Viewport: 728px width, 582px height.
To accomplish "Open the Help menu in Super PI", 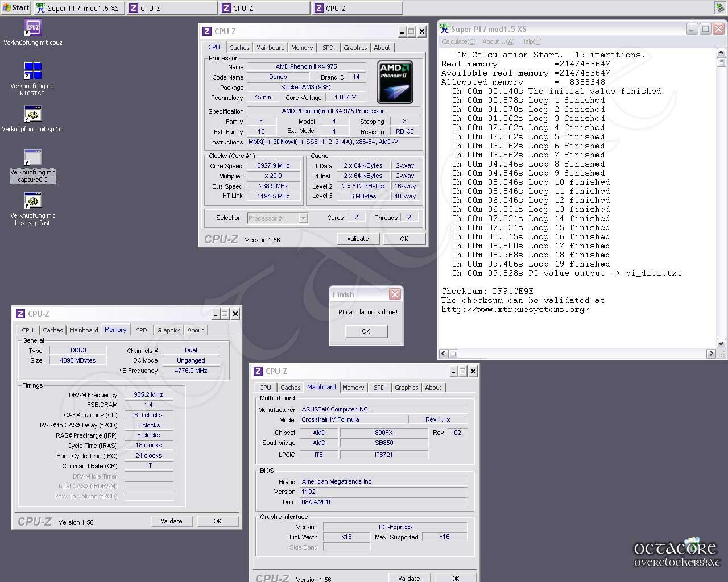I will 531,41.
